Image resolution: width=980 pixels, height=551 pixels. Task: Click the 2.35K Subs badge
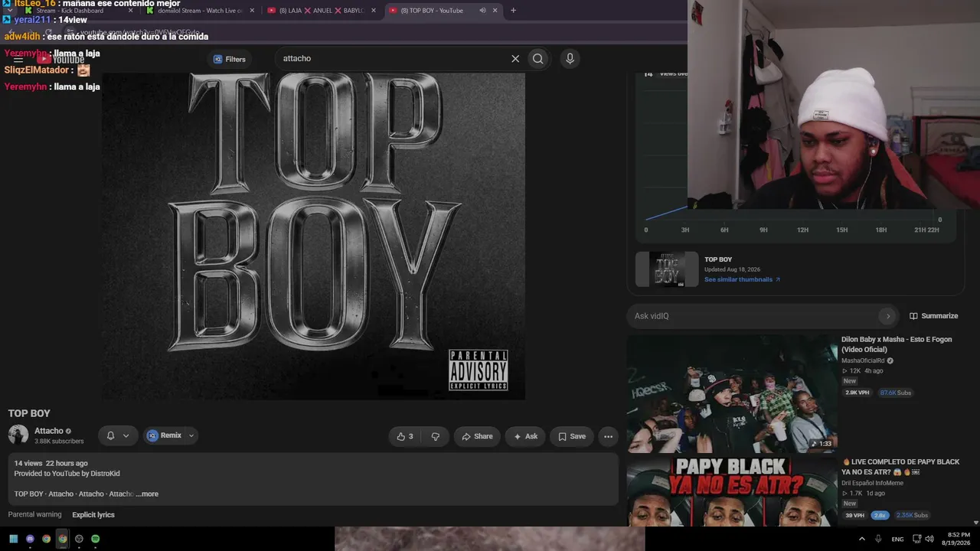tap(912, 515)
